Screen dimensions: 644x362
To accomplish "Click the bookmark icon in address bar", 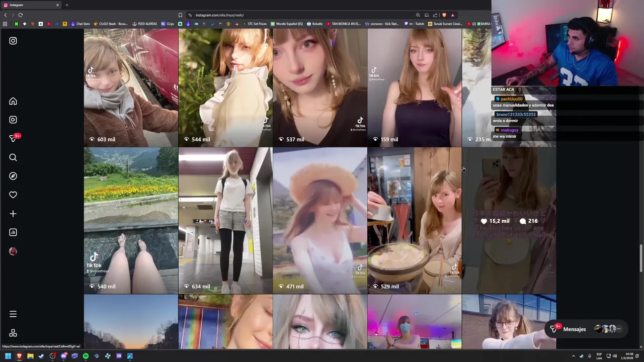I will pyautogui.click(x=180, y=15).
